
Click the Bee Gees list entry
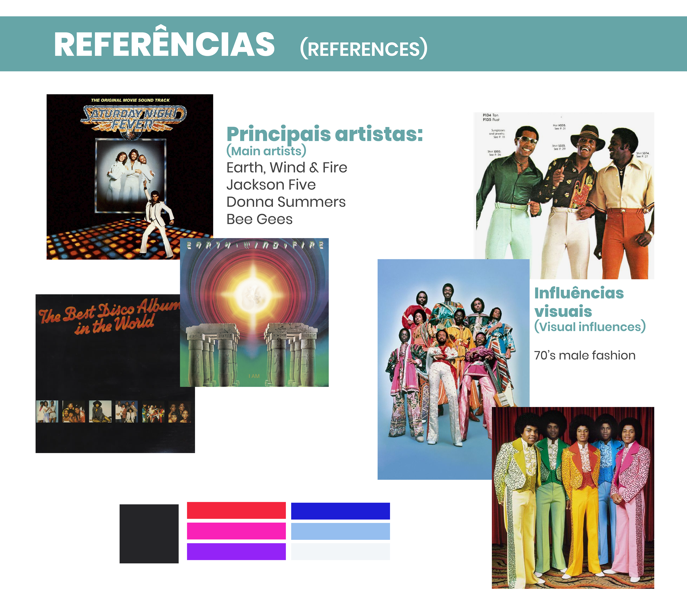click(x=260, y=219)
